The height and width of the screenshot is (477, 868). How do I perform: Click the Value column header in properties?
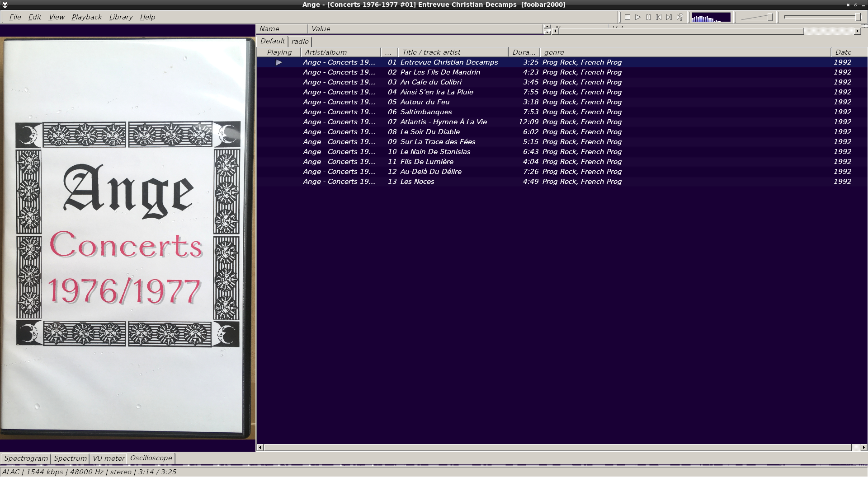[x=425, y=29]
